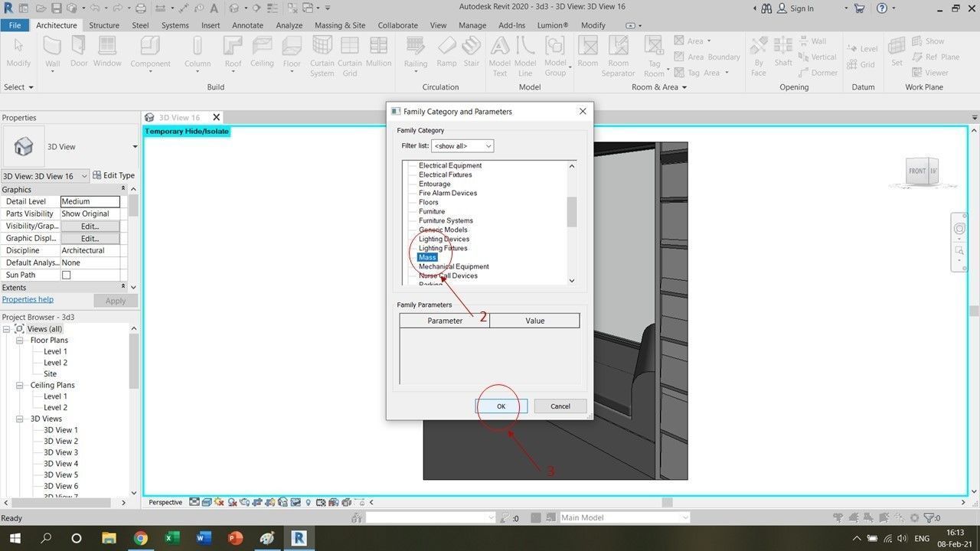Collapse the 3D Views tree node
Image resolution: width=980 pixels, height=551 pixels.
tap(20, 419)
